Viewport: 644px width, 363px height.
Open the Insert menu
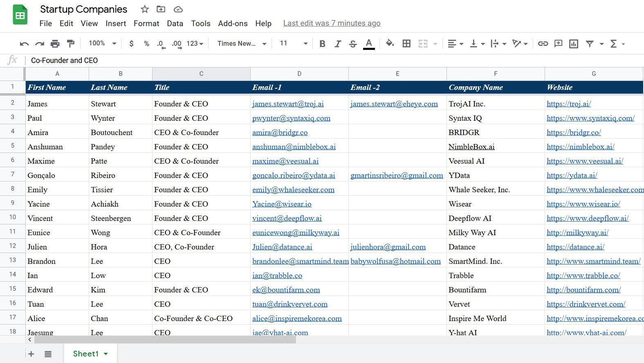coord(116,23)
